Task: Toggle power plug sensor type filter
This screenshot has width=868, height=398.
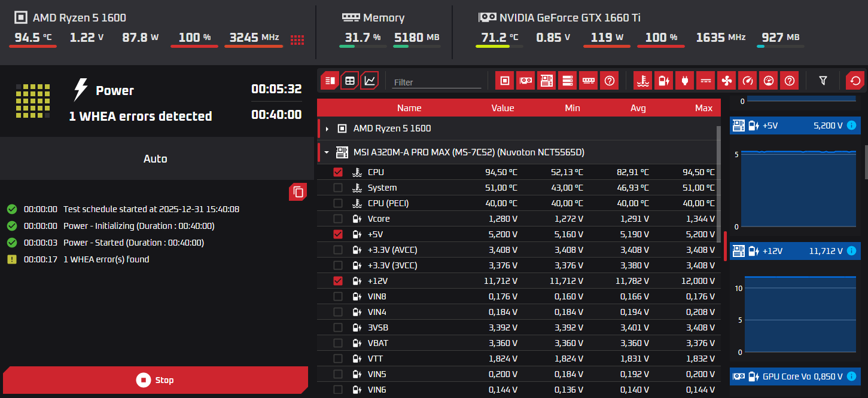Action: pyautogui.click(x=684, y=80)
